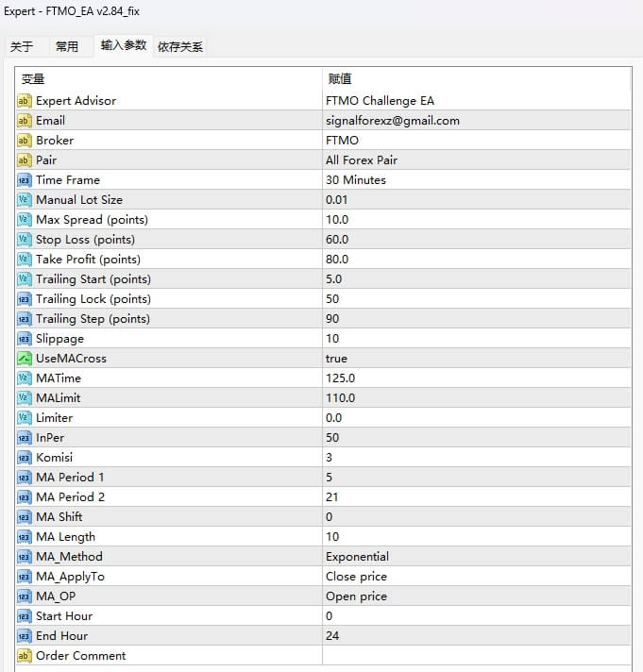Click the Pair value 'All Forex Pair'
Viewport: 643px width, 672px height.
tap(362, 160)
